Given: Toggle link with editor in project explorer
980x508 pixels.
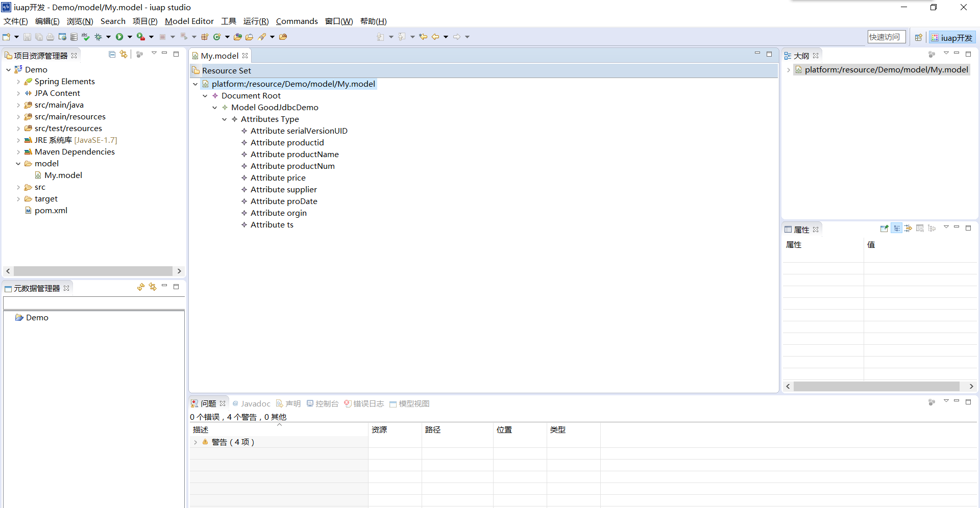Looking at the screenshot, I should pyautogui.click(x=124, y=55).
